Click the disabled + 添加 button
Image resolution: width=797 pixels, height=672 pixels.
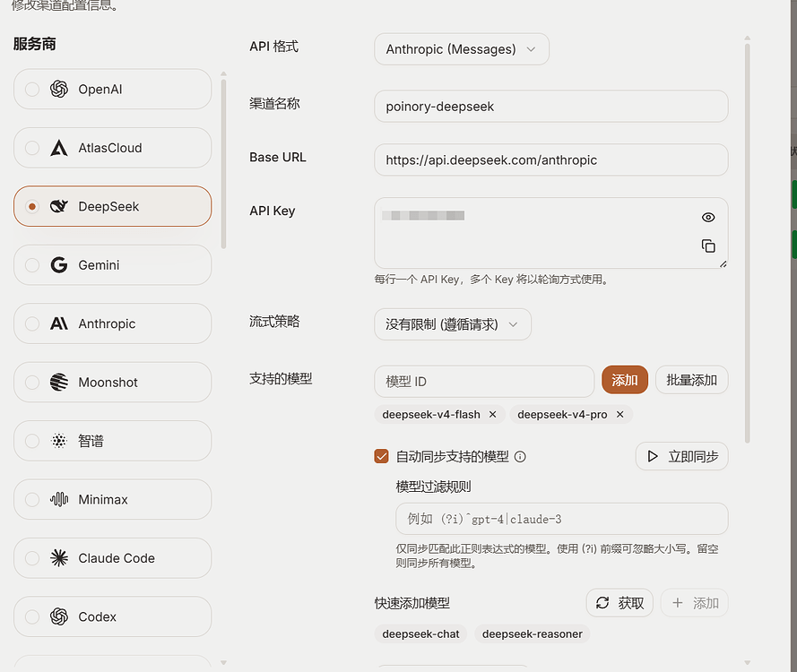coord(694,603)
